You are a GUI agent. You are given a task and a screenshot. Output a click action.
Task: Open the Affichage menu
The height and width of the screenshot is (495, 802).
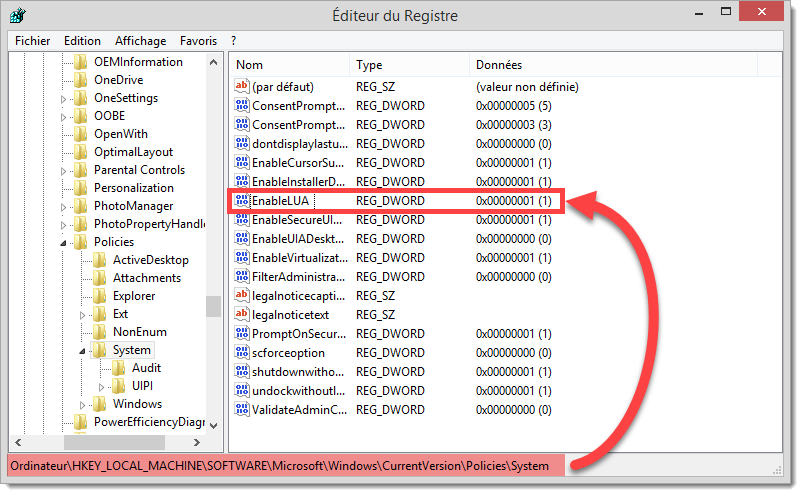(x=141, y=41)
